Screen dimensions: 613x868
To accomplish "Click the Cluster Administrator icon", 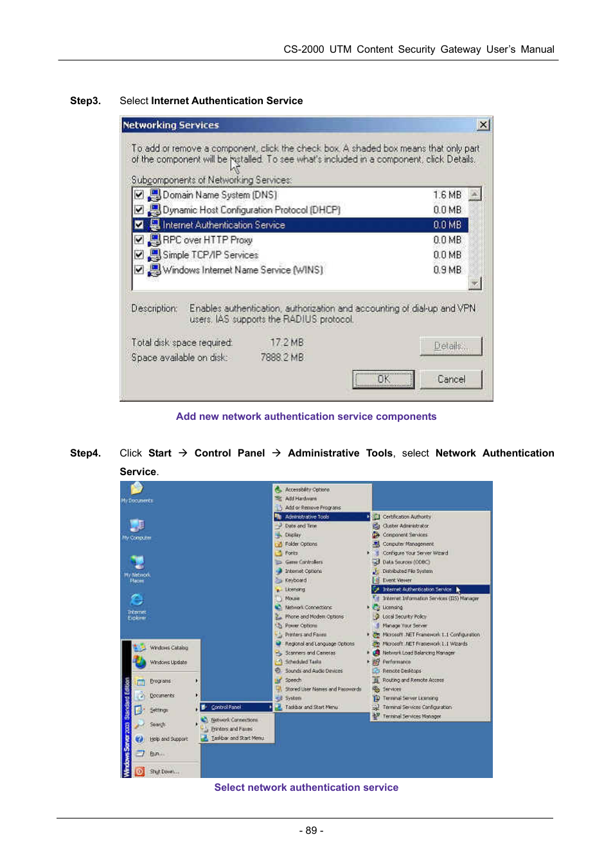I will click(376, 525).
